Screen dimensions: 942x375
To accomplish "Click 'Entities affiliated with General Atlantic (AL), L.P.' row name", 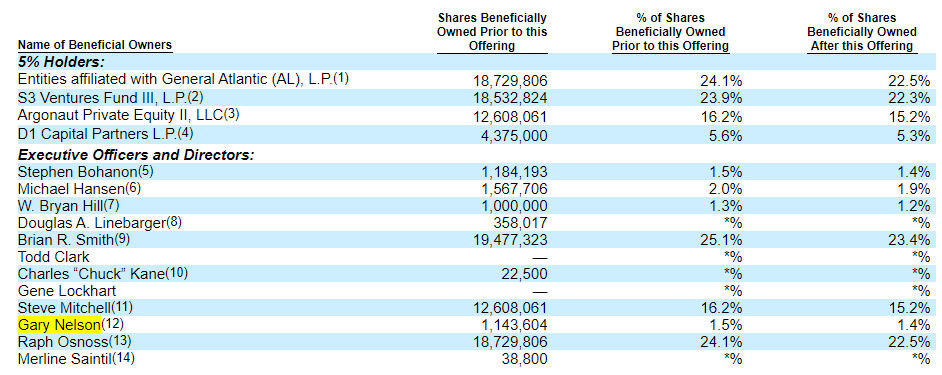I will (175, 79).
